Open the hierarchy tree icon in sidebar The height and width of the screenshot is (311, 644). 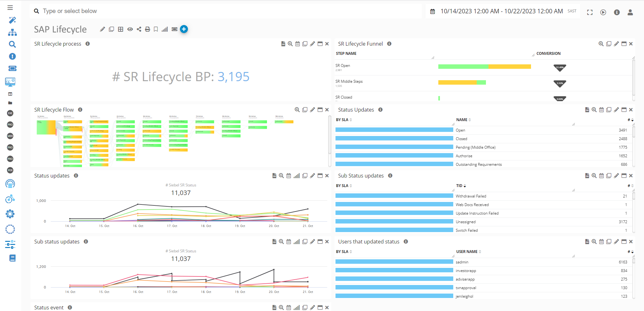12,32
